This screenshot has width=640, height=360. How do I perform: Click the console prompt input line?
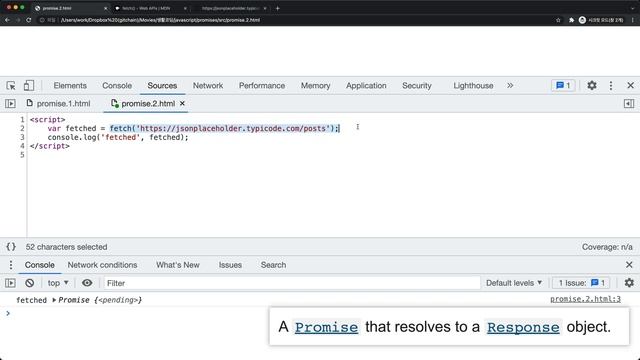tap(320, 313)
